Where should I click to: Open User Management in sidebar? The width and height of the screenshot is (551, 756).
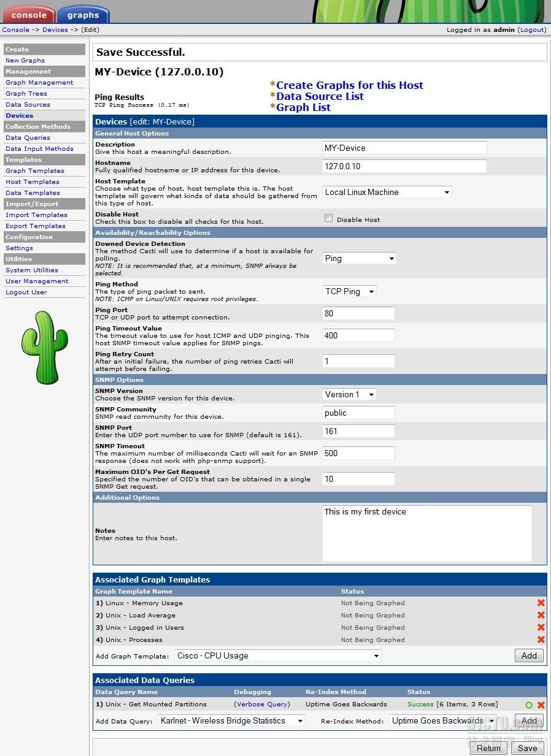37,281
